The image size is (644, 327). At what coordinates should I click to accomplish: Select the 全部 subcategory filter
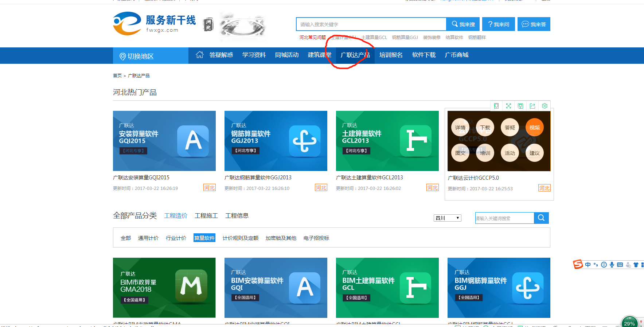pyautogui.click(x=126, y=238)
